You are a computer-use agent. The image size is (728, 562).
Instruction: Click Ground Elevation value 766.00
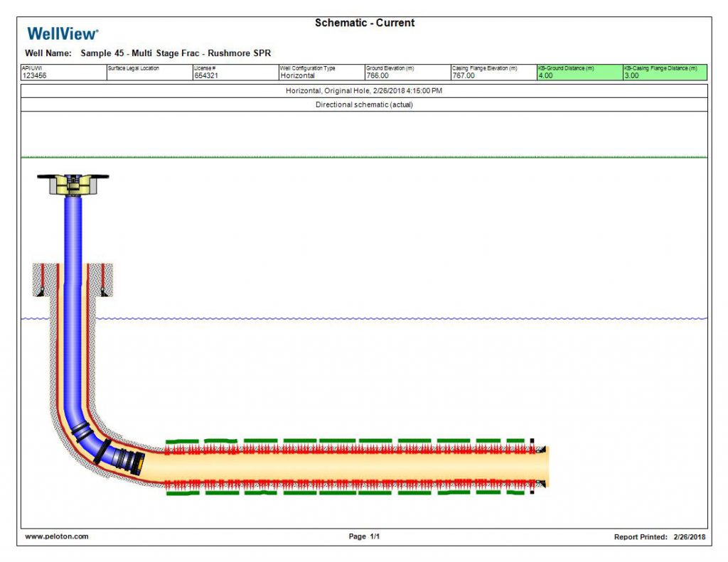pos(377,75)
